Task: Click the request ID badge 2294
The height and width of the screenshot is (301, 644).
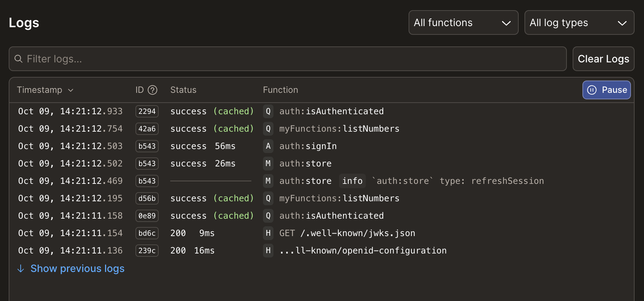Action: 147,111
